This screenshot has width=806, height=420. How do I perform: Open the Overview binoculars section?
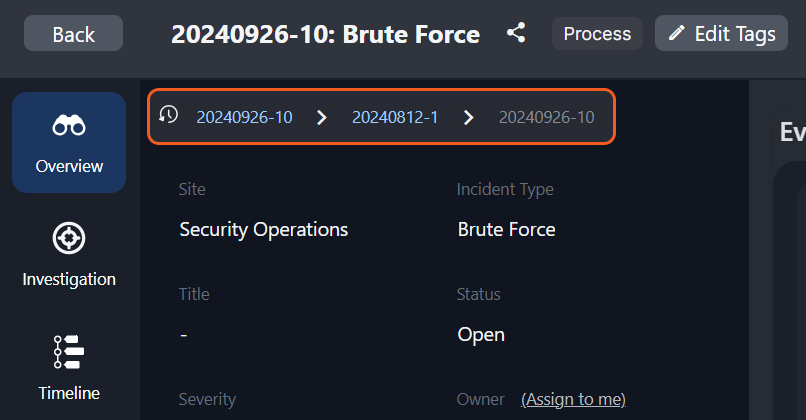tap(69, 143)
